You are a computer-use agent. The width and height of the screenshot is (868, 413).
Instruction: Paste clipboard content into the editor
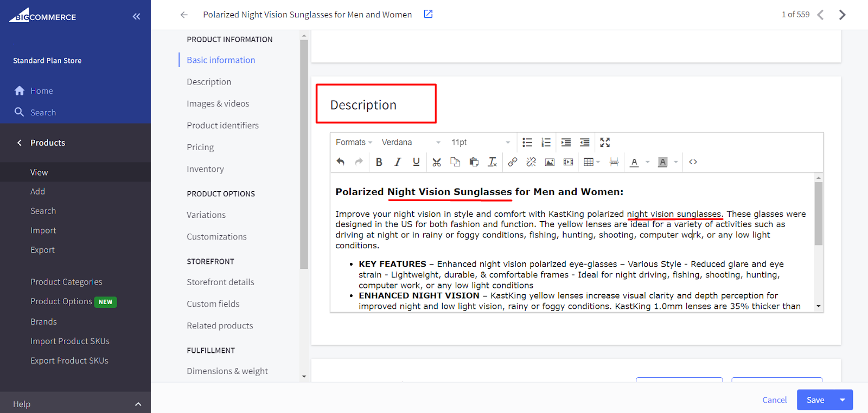tap(474, 162)
